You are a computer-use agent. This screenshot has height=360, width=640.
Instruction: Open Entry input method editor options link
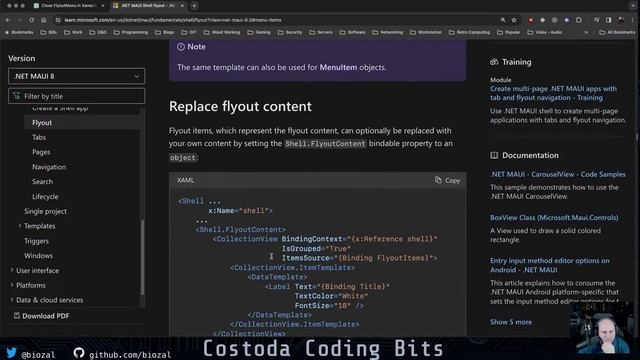[x=550, y=265]
